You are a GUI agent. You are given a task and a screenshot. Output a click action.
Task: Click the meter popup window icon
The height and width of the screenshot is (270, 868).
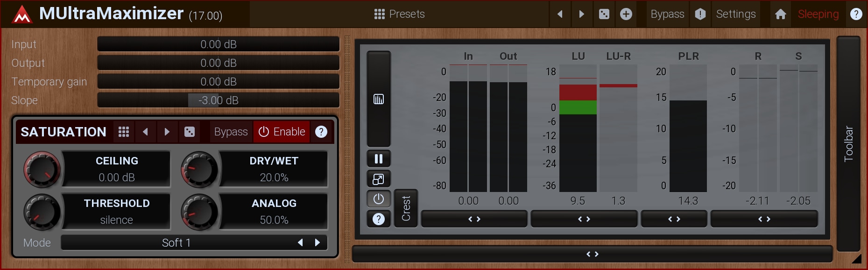tap(379, 179)
